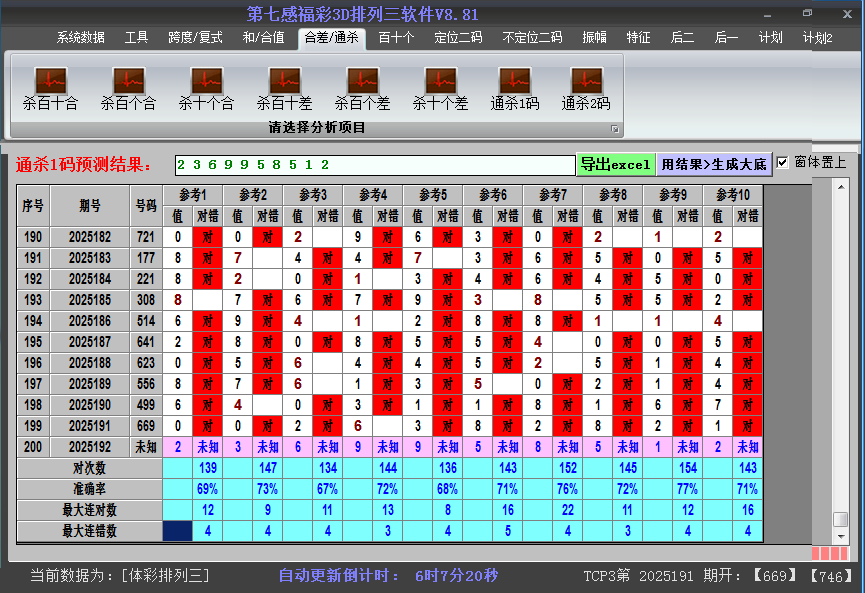Select the 通杀1码 analysis icon

coord(515,89)
